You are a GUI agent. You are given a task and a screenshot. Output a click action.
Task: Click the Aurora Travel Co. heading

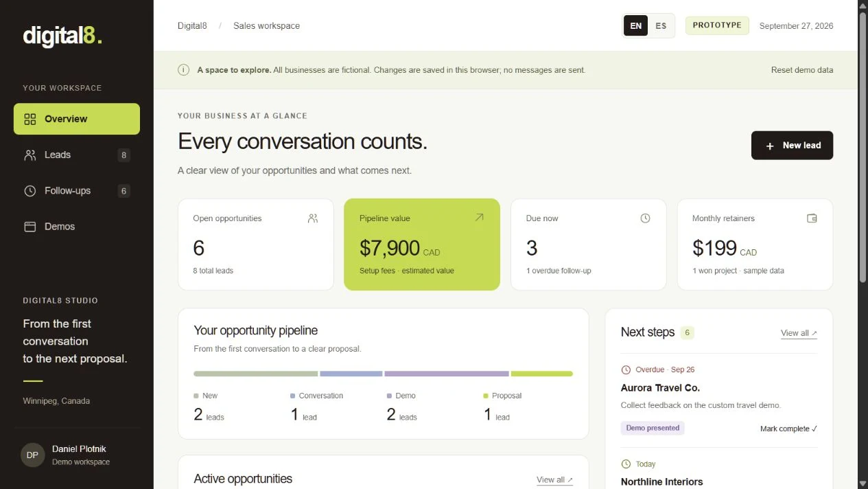660,388
